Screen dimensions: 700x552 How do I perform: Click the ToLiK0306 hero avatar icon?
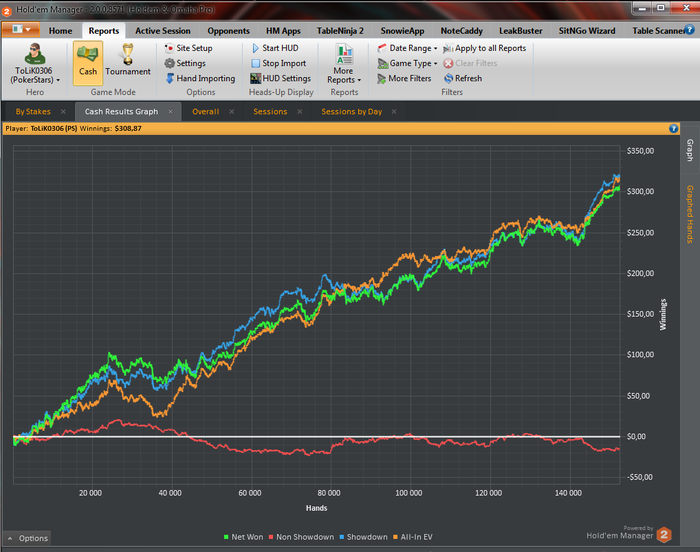click(x=34, y=54)
